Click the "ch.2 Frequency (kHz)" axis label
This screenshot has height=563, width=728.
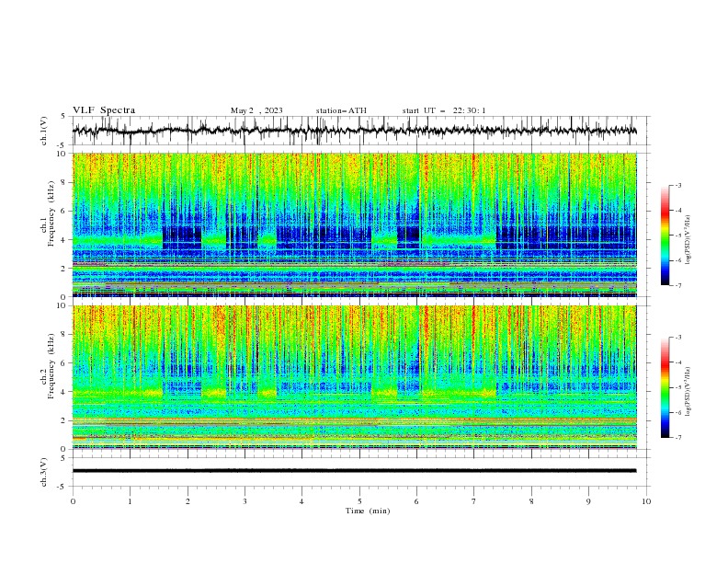(48, 365)
